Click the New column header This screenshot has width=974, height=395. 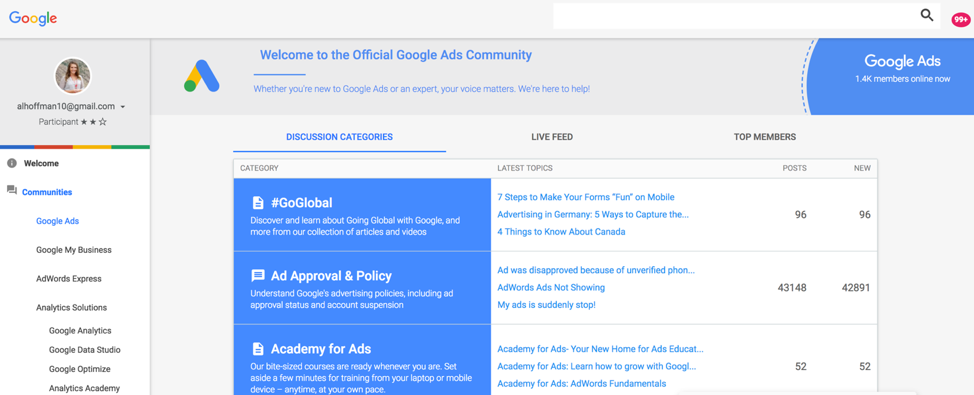pyautogui.click(x=862, y=168)
